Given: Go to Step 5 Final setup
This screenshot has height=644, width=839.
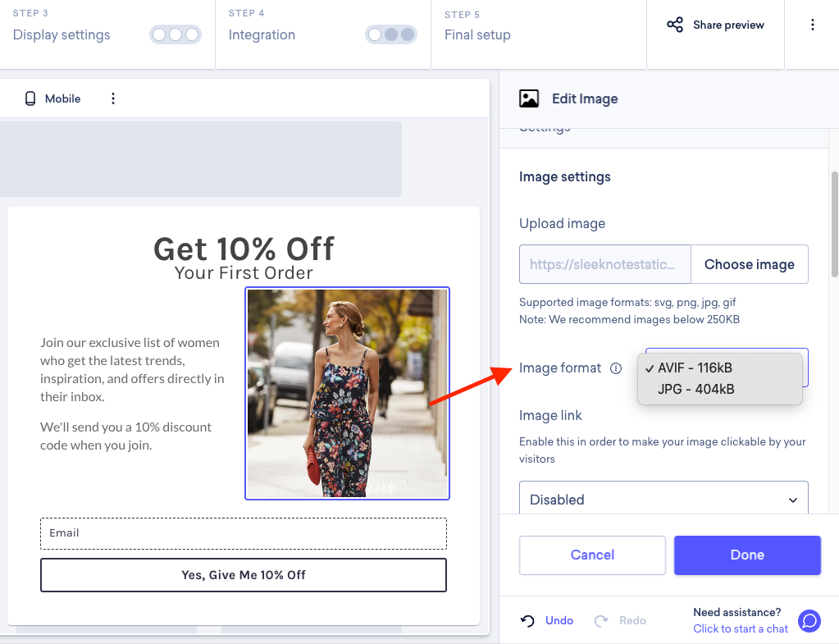Looking at the screenshot, I should click(477, 34).
